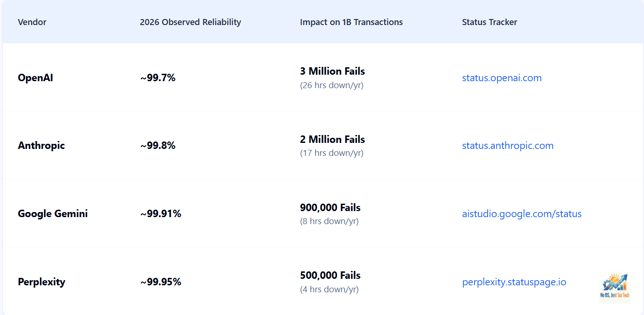Screen dimensions: 644x315
Task: Visit the aistudio.google.com/status link
Action: pyautogui.click(x=522, y=214)
